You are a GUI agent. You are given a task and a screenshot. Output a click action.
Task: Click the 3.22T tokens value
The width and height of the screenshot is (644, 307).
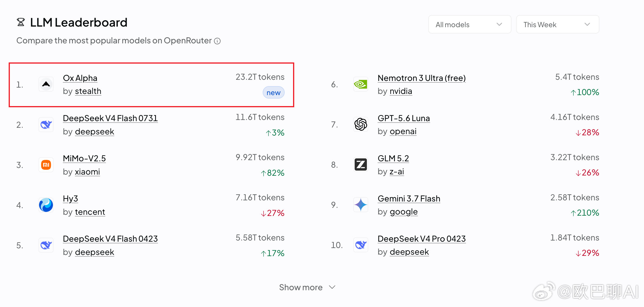point(575,158)
